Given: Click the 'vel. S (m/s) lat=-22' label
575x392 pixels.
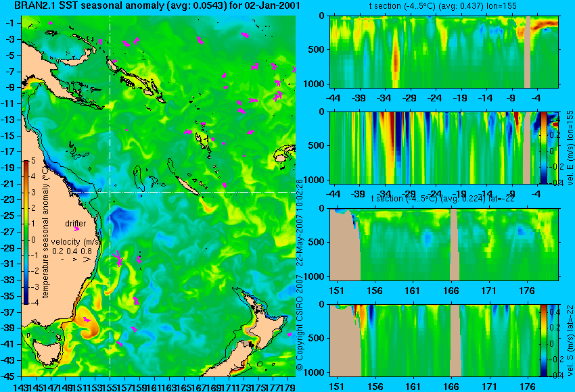Looking at the screenshot, I should pos(570,341).
